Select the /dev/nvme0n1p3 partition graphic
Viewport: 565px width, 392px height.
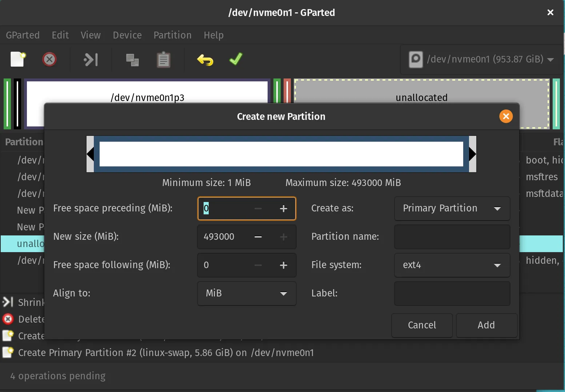pos(147,91)
